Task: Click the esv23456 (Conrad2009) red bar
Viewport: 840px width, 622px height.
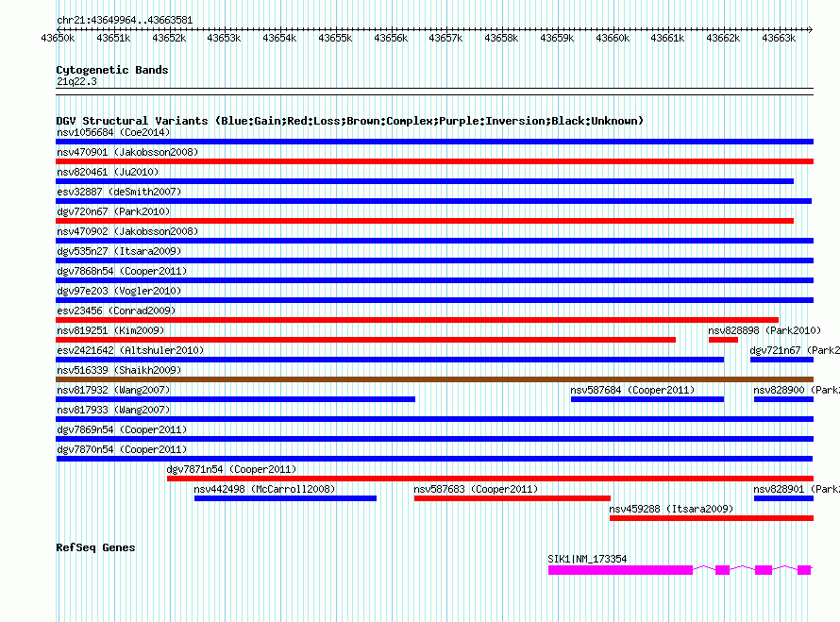Action: [417, 320]
